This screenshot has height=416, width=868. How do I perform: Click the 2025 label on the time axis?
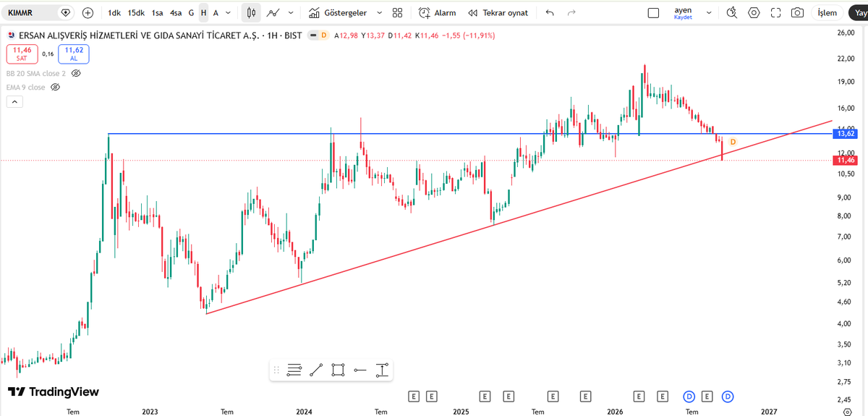pos(461,411)
